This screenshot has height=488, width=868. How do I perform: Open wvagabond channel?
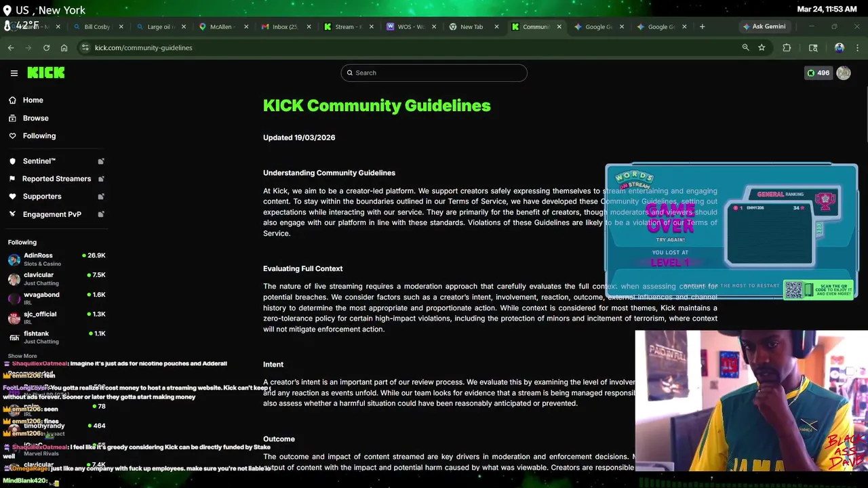pyautogui.click(x=56, y=298)
